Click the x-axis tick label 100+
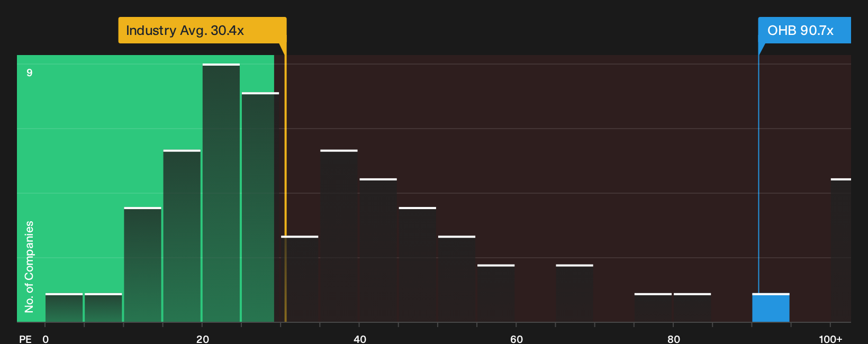868x344 pixels. coord(830,339)
